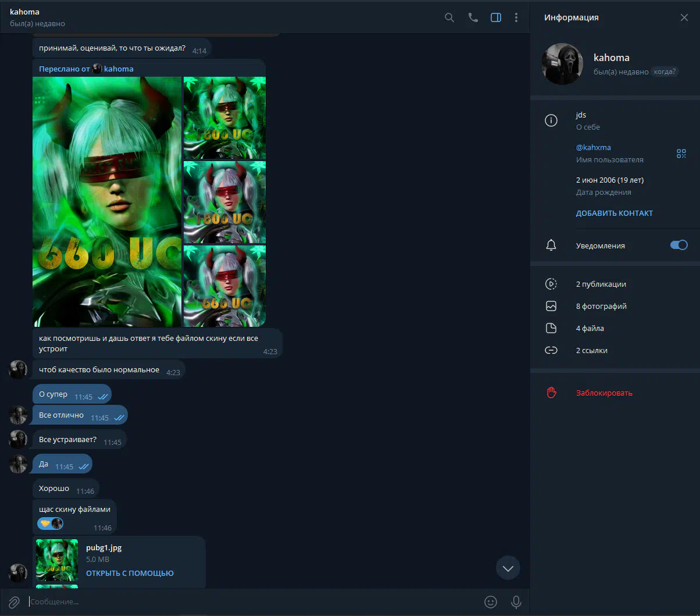The height and width of the screenshot is (616, 700).
Task: Click the «О супер» message
Action: [x=72, y=394]
